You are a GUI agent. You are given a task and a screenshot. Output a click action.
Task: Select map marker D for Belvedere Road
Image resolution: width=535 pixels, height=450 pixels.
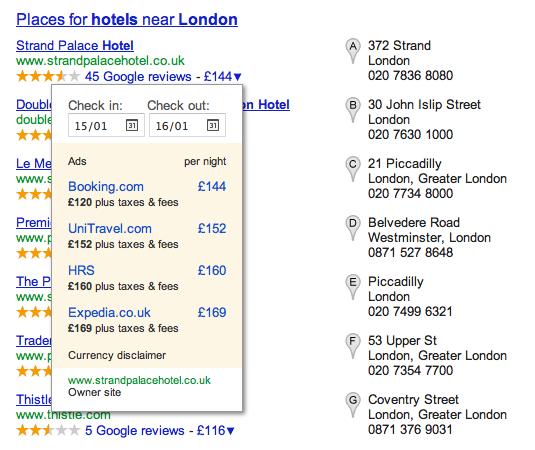(353, 228)
